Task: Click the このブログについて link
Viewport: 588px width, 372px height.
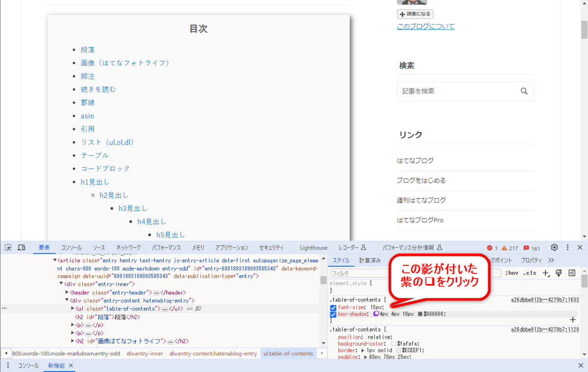Action: [426, 26]
